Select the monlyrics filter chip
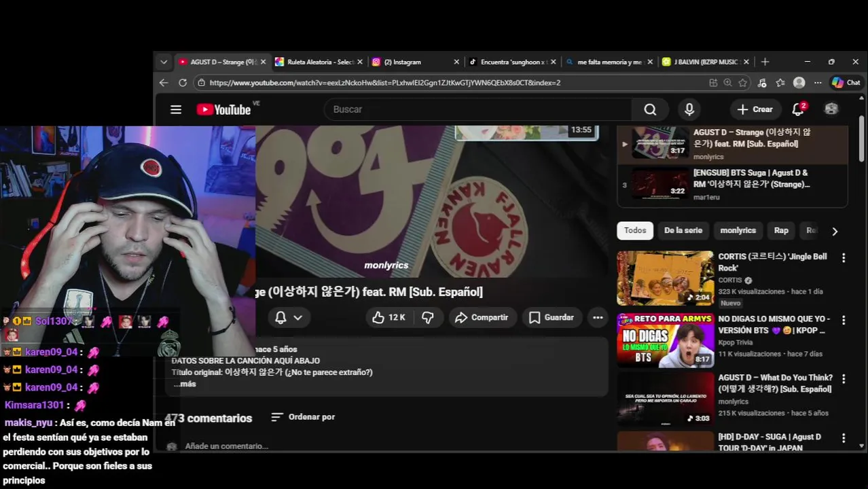This screenshot has width=868, height=489. [x=738, y=230]
